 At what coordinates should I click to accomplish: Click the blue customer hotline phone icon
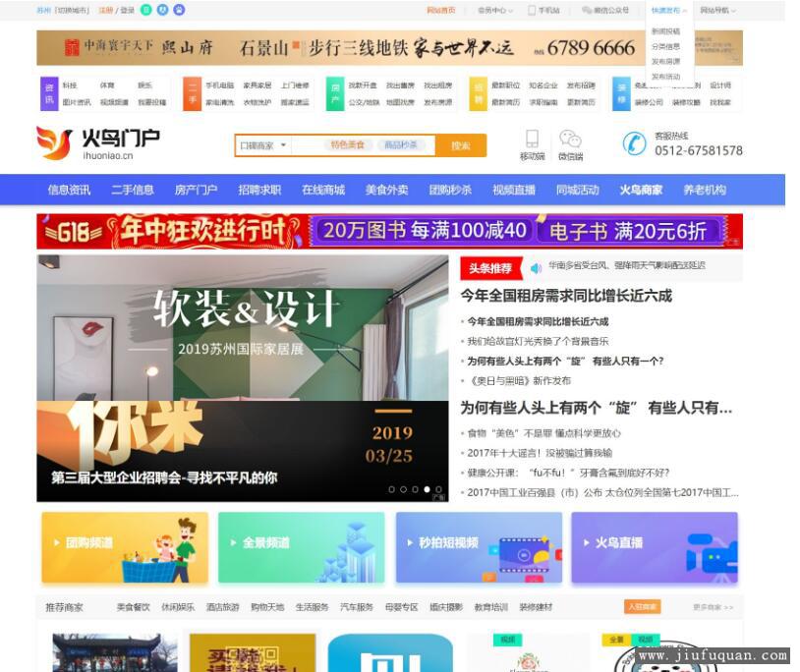634,143
